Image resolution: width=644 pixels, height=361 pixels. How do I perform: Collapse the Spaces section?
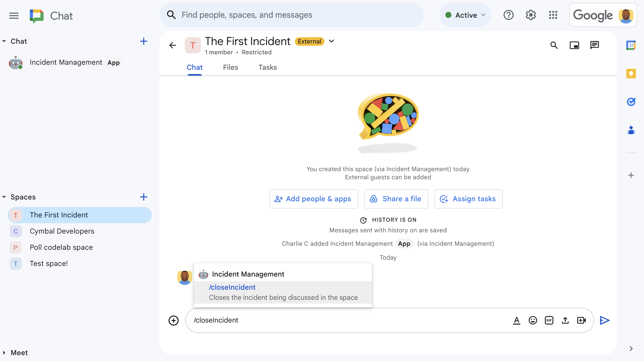[x=4, y=197]
